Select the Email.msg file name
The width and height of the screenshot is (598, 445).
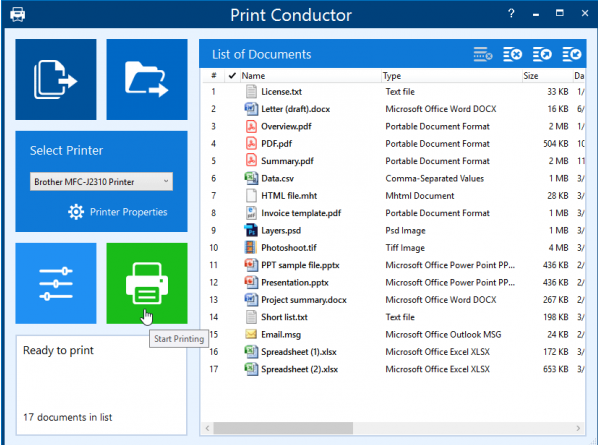[281, 335]
